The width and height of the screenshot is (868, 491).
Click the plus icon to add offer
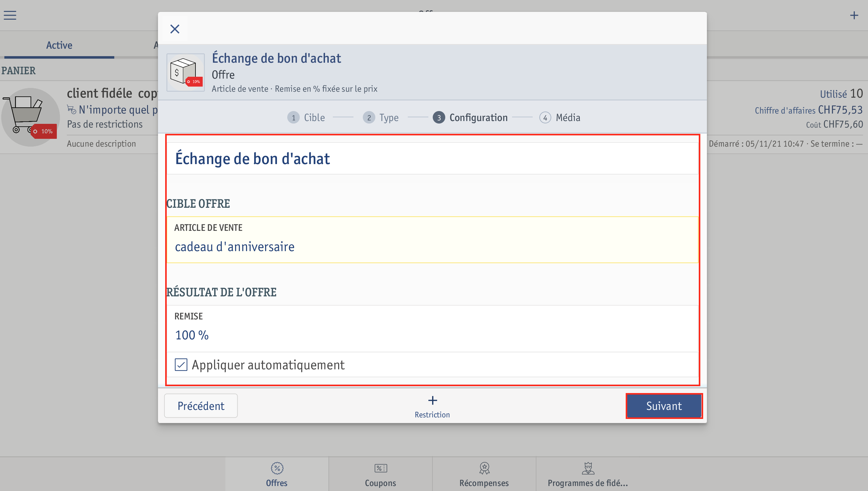click(x=854, y=15)
